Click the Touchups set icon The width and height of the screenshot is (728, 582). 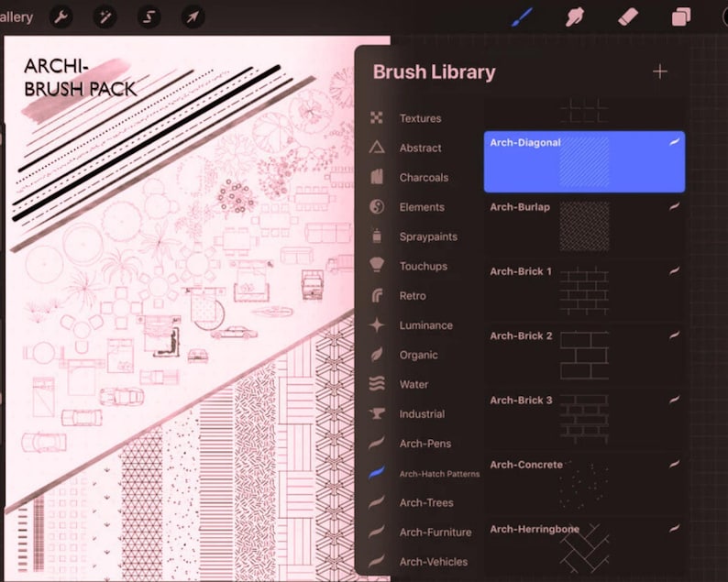(377, 265)
